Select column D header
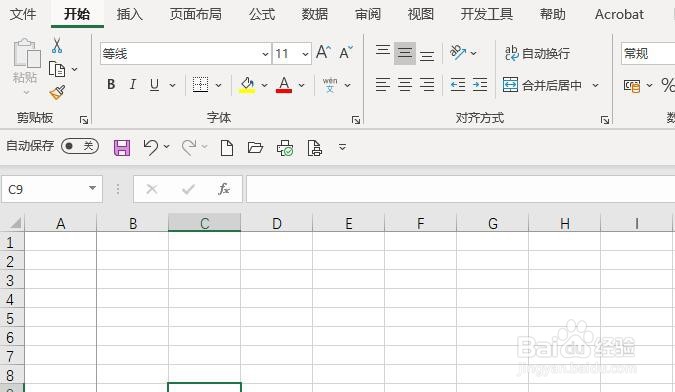Viewport: 675px width, 392px height. click(277, 223)
